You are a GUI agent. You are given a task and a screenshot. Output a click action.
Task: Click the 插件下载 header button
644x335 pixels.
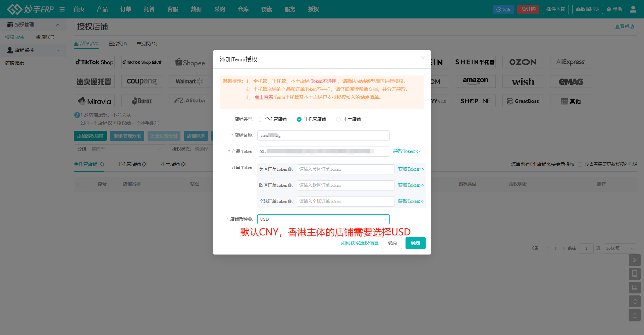pos(556,9)
